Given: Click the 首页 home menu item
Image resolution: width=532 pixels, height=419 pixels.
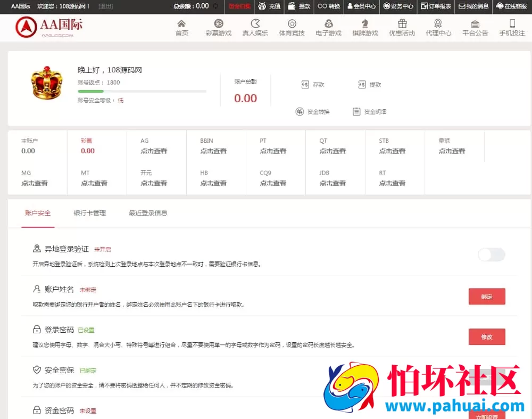Looking at the screenshot, I should [181, 27].
